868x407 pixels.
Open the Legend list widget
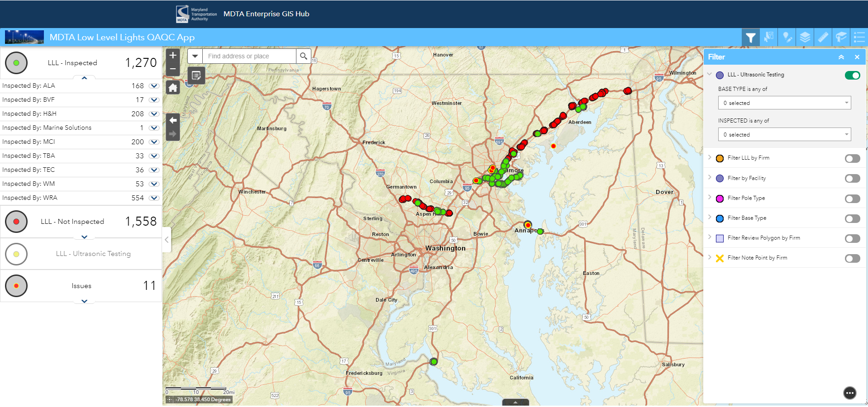coord(859,38)
